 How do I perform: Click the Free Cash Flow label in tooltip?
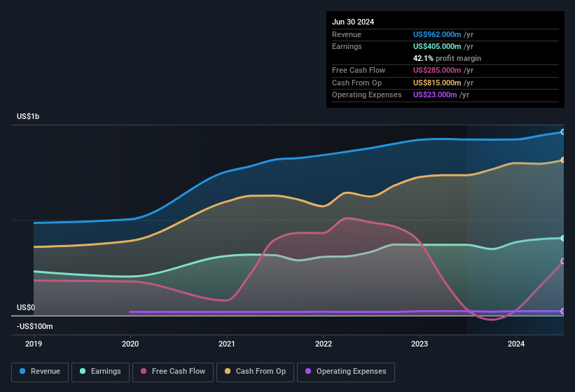(359, 70)
